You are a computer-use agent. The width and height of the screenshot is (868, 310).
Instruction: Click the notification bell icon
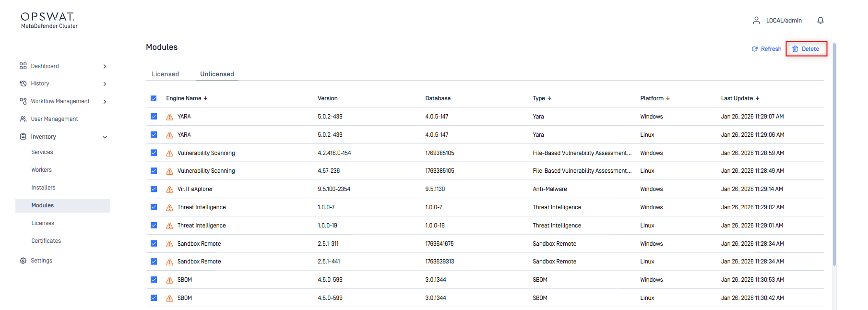pyautogui.click(x=820, y=20)
